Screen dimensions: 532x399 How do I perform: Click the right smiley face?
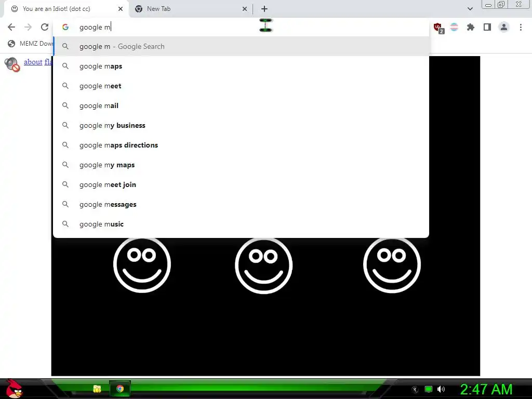click(392, 265)
